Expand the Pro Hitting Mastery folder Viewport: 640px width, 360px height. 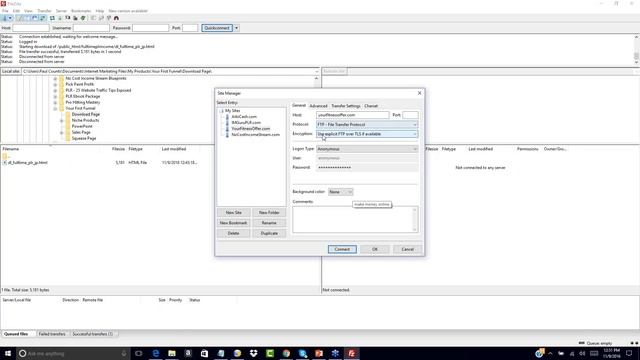tap(55, 102)
